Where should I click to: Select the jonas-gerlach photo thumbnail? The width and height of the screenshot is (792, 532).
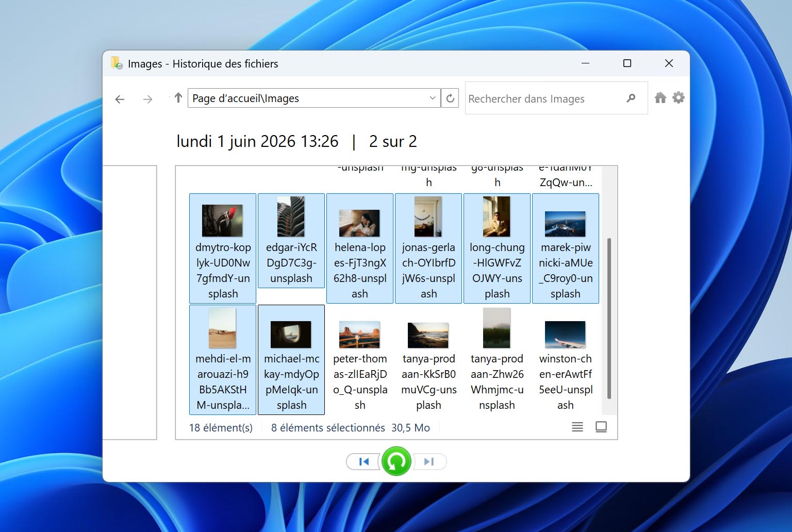[x=428, y=217]
